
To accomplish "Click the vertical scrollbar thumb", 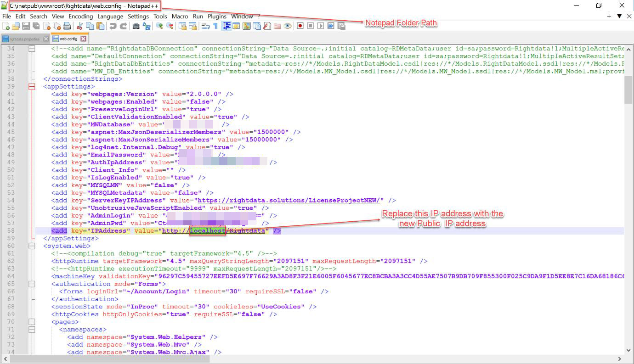I will 629,90.
